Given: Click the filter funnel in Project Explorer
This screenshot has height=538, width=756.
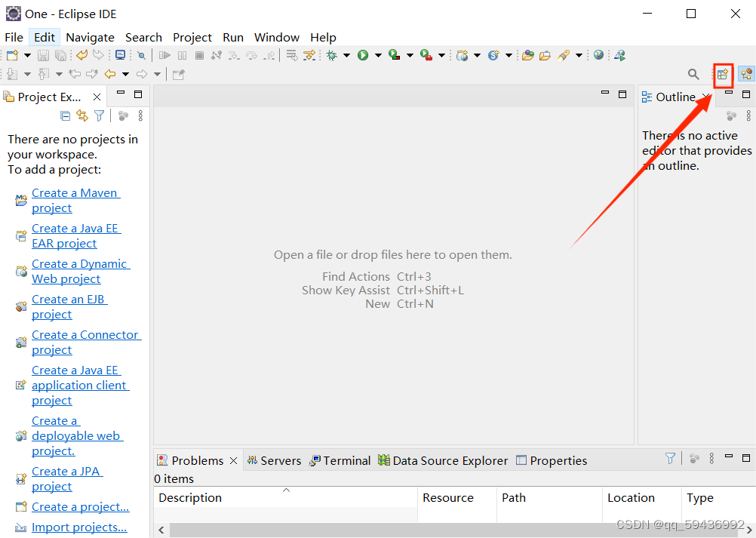Looking at the screenshot, I should 100,115.
